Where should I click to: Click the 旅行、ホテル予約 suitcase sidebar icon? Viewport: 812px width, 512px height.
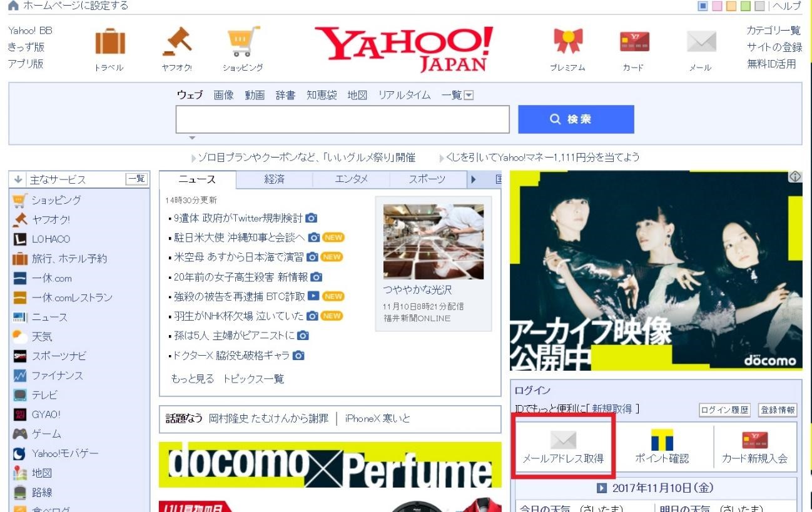click(20, 258)
